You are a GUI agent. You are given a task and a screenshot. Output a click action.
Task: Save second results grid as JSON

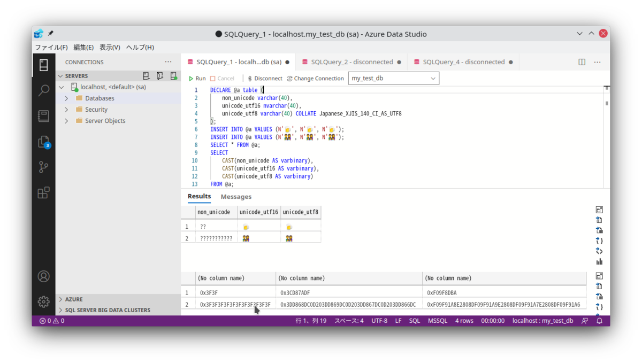point(599,307)
